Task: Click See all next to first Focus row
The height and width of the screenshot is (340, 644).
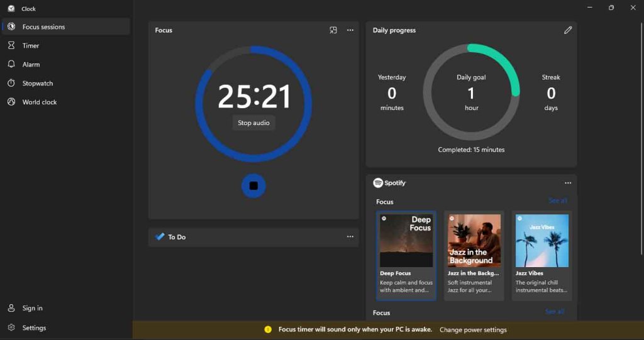Action: click(x=558, y=201)
